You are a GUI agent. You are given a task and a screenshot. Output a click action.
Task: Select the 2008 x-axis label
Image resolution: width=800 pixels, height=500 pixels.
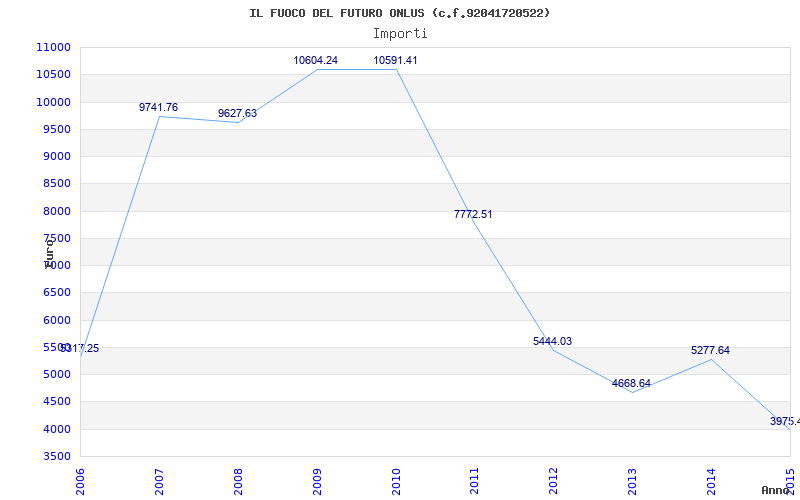coord(238,481)
